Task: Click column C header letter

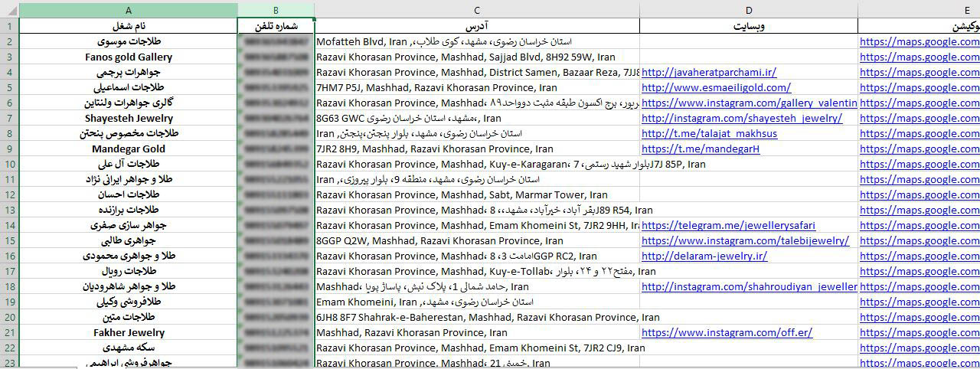Action: click(x=476, y=10)
